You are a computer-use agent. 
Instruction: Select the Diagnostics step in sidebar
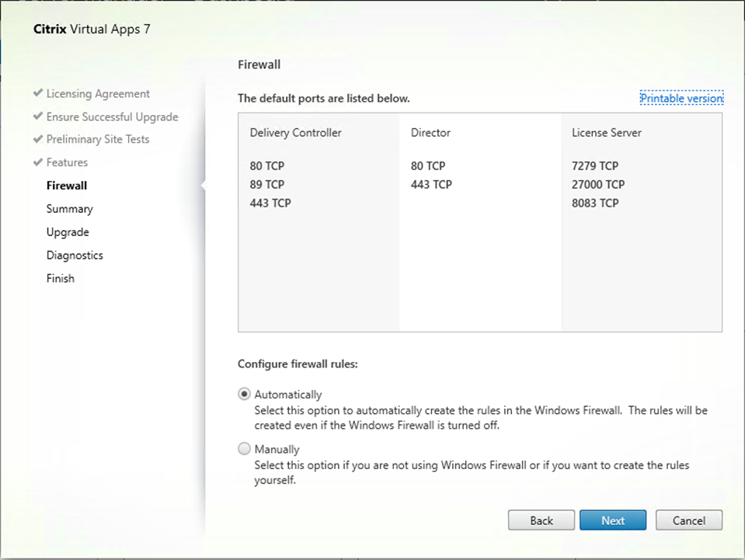(75, 256)
